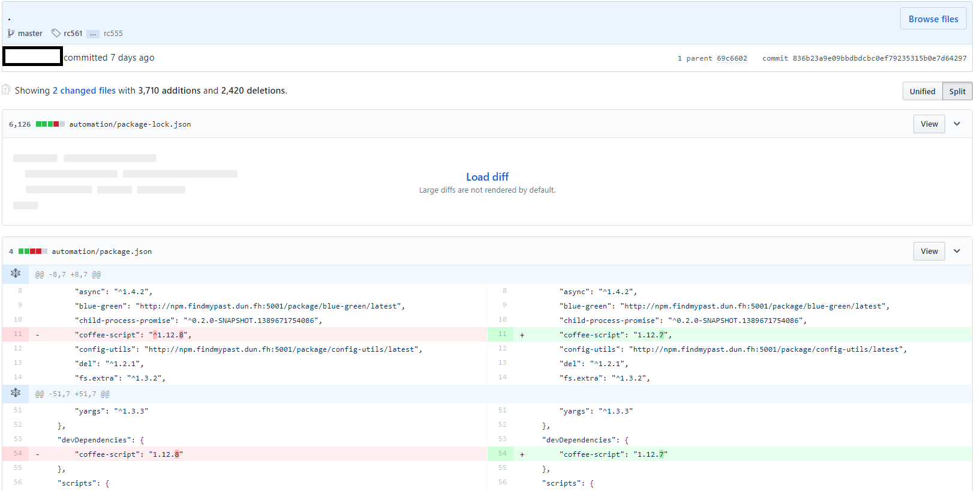Collapse the package.json file chevron
This screenshot has height=491, width=980.
click(x=957, y=251)
